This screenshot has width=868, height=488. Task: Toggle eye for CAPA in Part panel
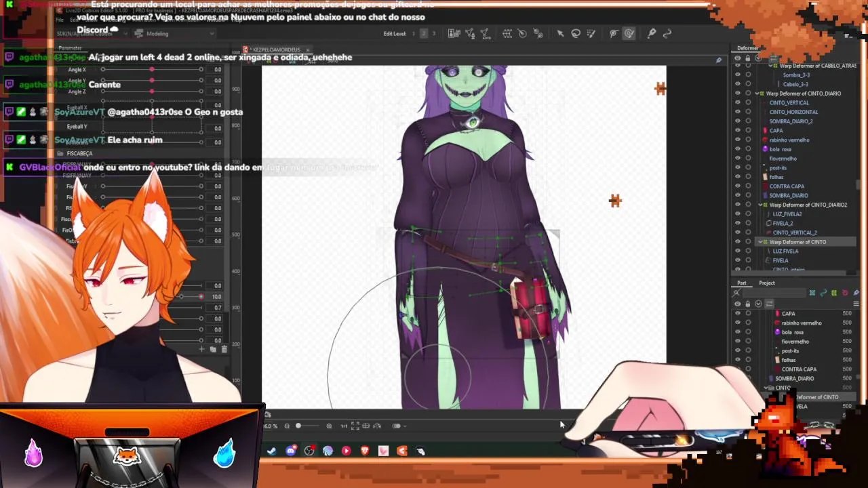pyautogui.click(x=738, y=314)
